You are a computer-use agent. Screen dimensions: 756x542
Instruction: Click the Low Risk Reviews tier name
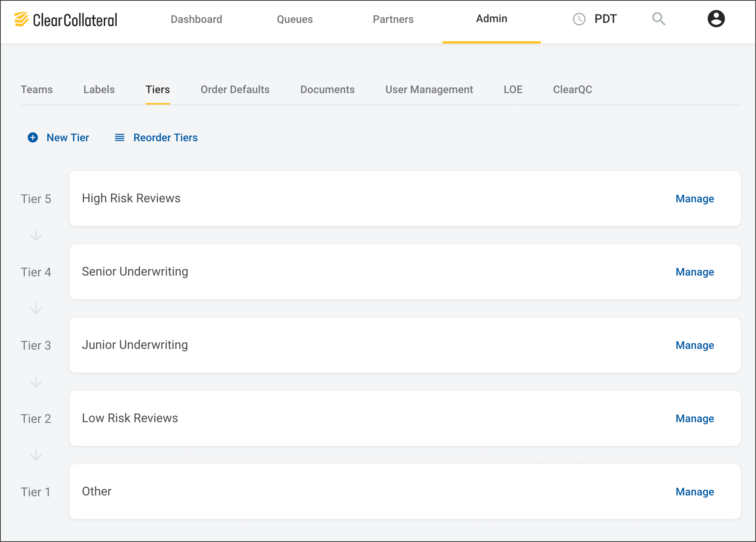pyautogui.click(x=130, y=418)
